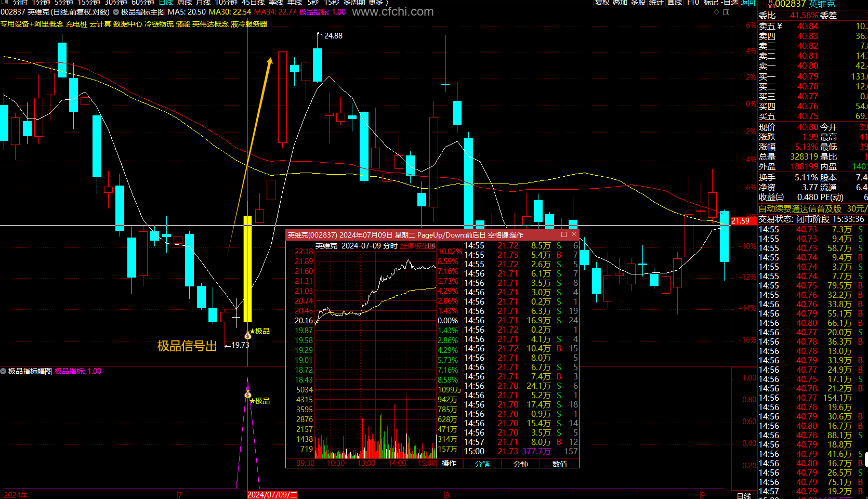Click the 返回 back link

point(748,3)
